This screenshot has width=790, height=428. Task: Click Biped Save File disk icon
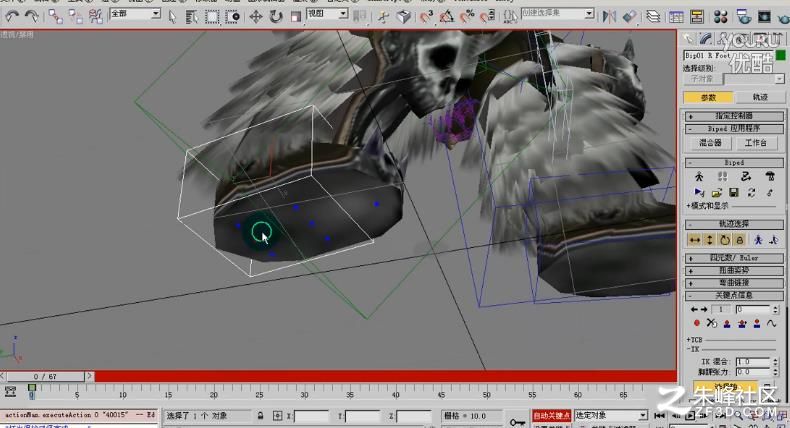click(734, 193)
